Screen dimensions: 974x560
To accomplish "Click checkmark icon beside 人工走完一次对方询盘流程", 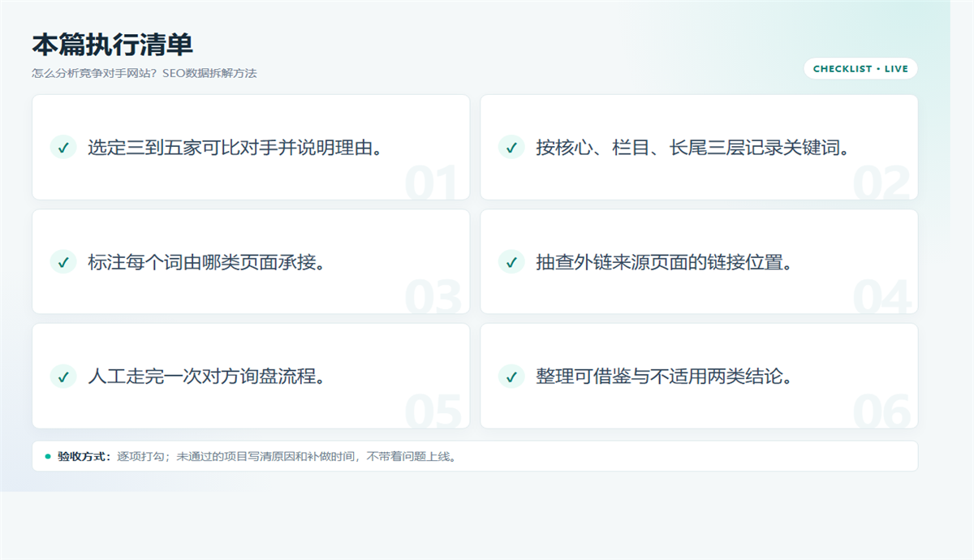I will click(63, 376).
